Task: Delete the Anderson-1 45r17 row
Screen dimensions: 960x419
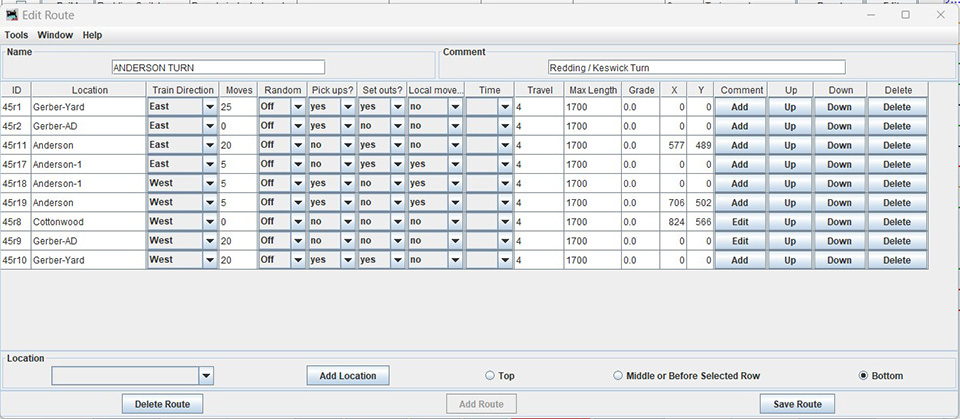Action: (x=897, y=164)
